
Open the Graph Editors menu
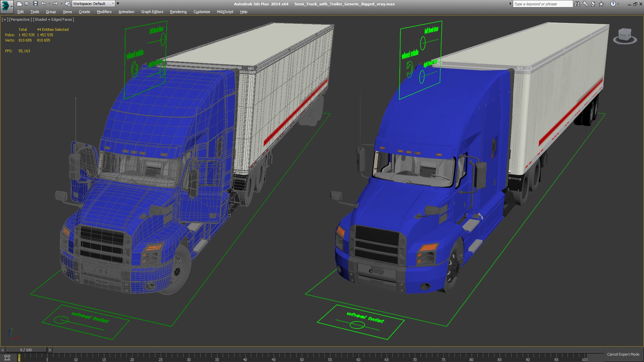point(152,12)
